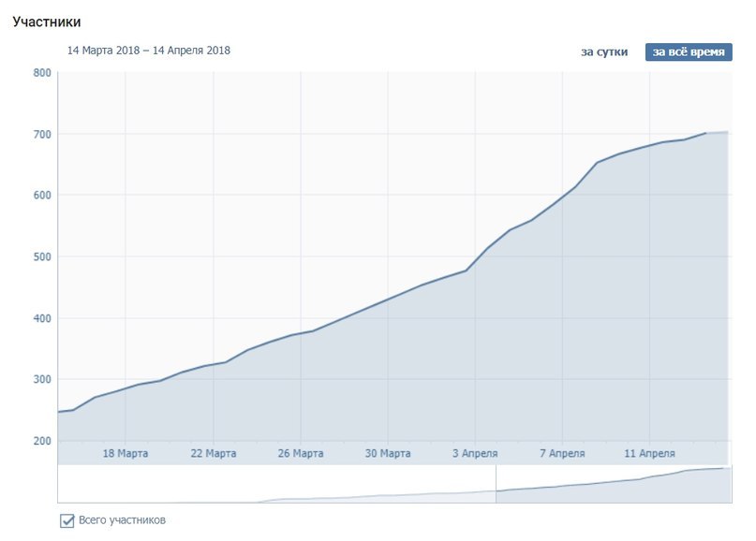Screen dimensions: 756x541
Task: Click the line bend at 3 Апреля
Action: coord(466,270)
